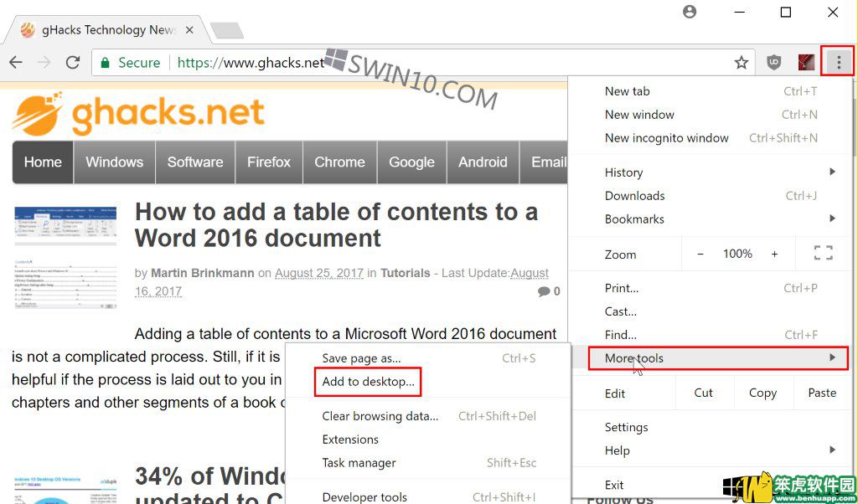
Task: Open the Software category on ghacks
Action: (x=195, y=162)
